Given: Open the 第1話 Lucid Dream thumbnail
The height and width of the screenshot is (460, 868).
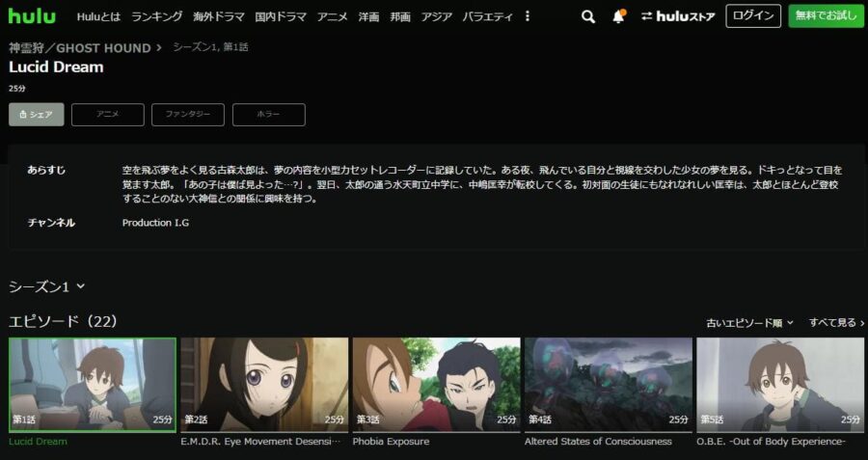Looking at the screenshot, I should (x=93, y=385).
